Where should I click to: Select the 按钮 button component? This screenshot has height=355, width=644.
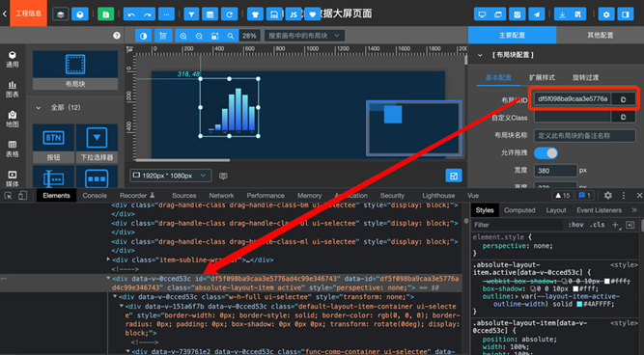pos(53,143)
